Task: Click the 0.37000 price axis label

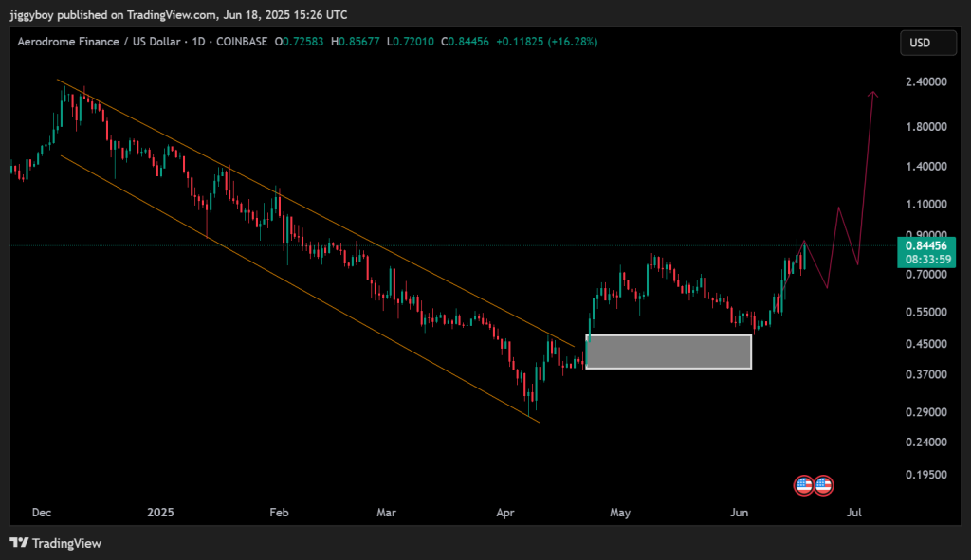Action: pos(925,374)
